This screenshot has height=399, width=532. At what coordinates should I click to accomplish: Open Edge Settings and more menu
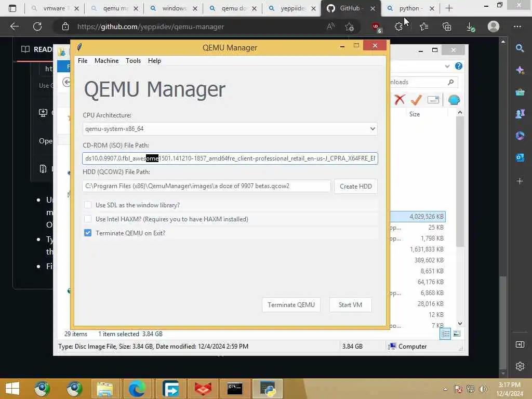517,26
